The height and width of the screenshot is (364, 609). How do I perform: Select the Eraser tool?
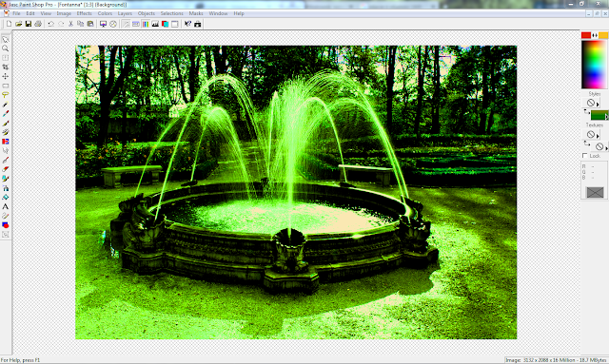(x=6, y=169)
